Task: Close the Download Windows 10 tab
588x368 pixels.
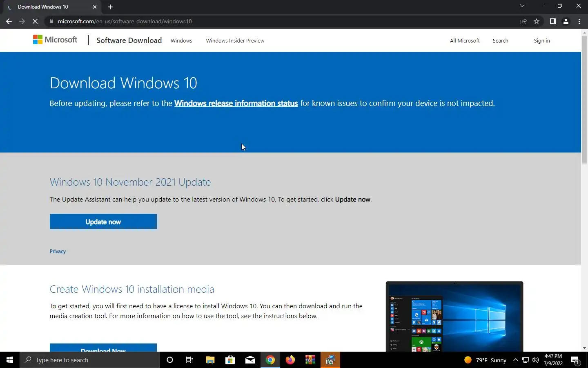Action: [95, 7]
